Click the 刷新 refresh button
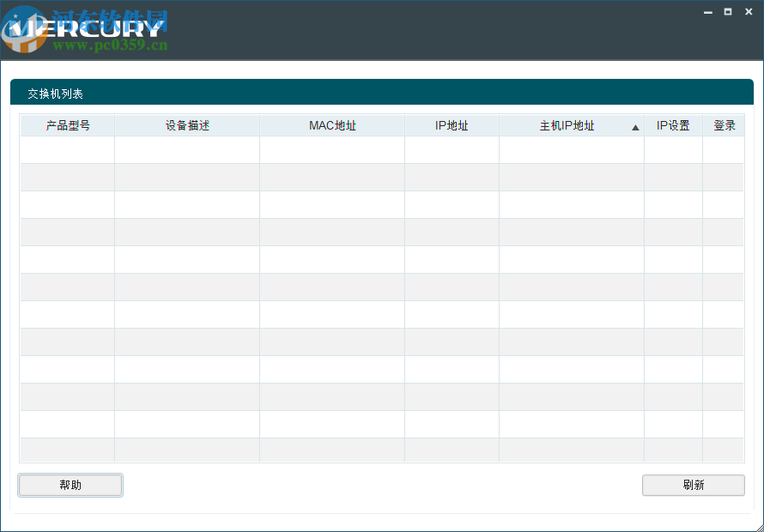 point(694,485)
